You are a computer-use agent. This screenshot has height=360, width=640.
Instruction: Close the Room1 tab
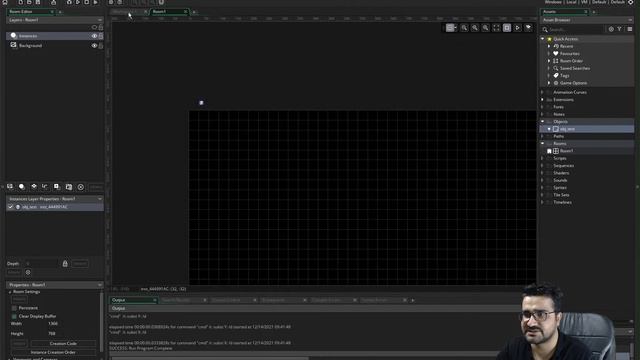185,11
